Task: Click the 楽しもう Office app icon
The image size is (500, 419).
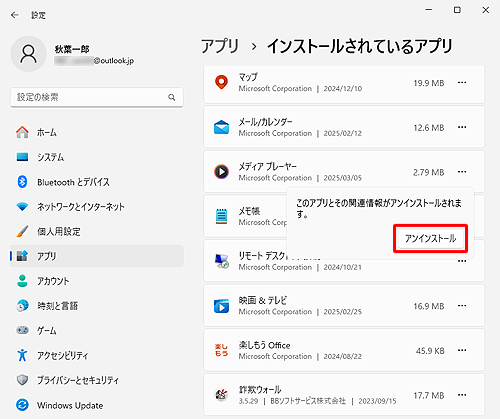Action: 221,350
